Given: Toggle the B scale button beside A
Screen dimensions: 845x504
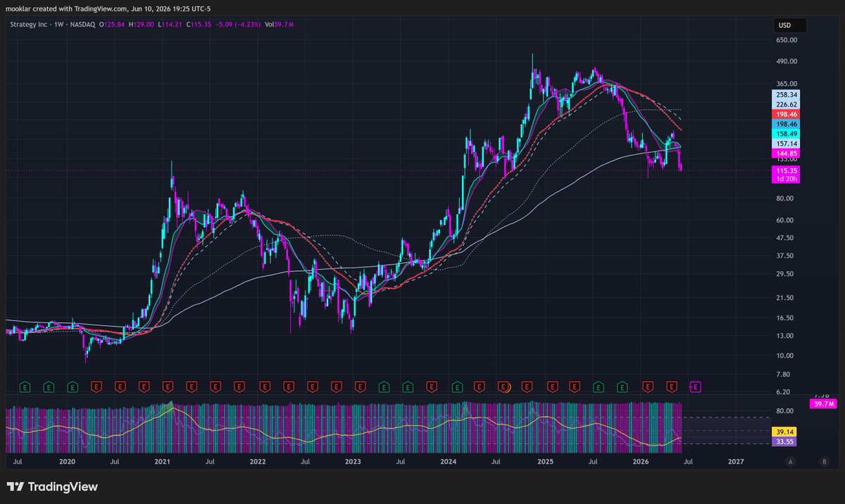Looking at the screenshot, I should coord(824,462).
